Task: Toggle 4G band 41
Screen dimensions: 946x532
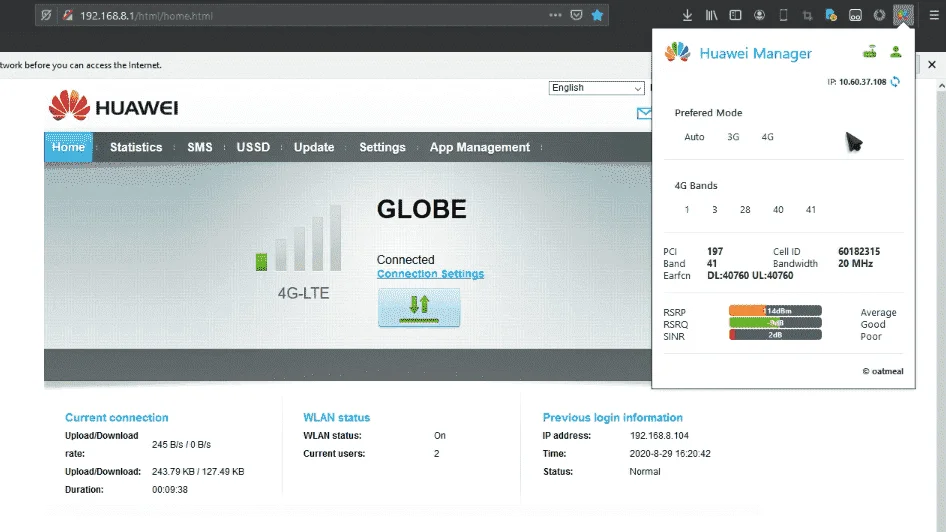Action: 811,210
